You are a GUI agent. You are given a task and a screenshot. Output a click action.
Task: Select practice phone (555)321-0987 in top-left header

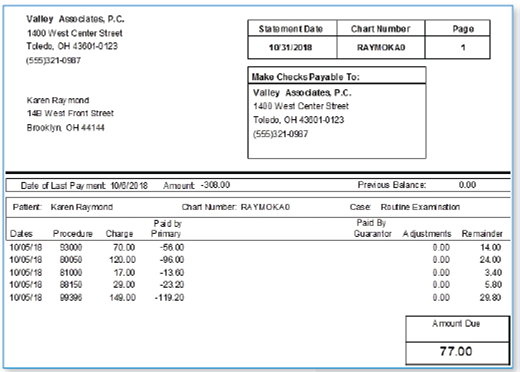pos(53,60)
